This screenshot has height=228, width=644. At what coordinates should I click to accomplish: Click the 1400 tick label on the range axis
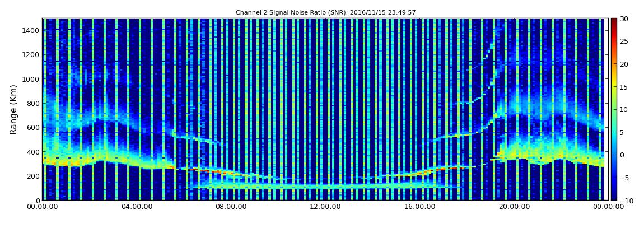point(31,30)
